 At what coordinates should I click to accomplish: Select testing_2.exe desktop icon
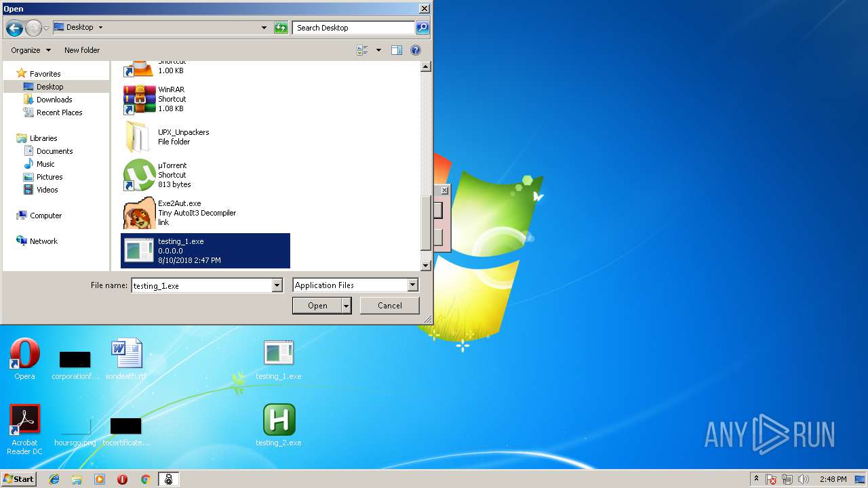click(278, 426)
